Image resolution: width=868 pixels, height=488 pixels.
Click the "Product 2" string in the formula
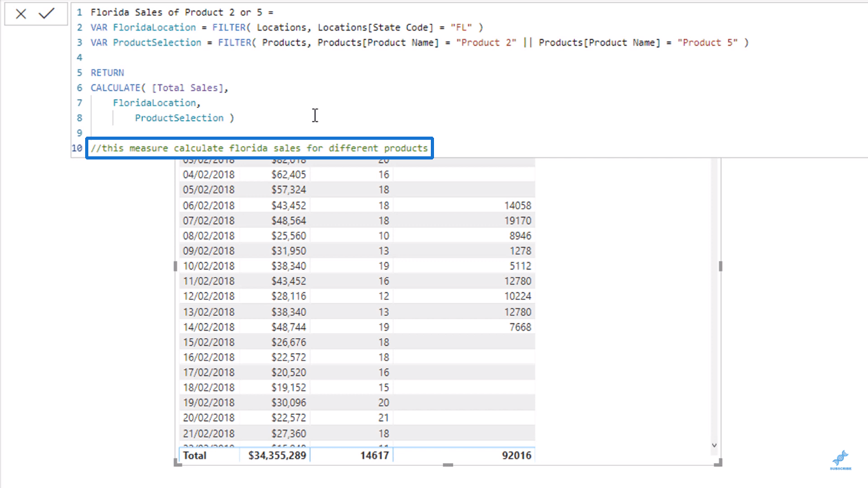click(486, 43)
